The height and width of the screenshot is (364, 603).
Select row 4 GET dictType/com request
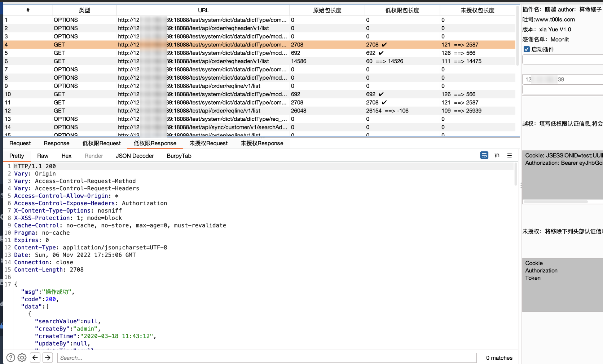coord(259,45)
